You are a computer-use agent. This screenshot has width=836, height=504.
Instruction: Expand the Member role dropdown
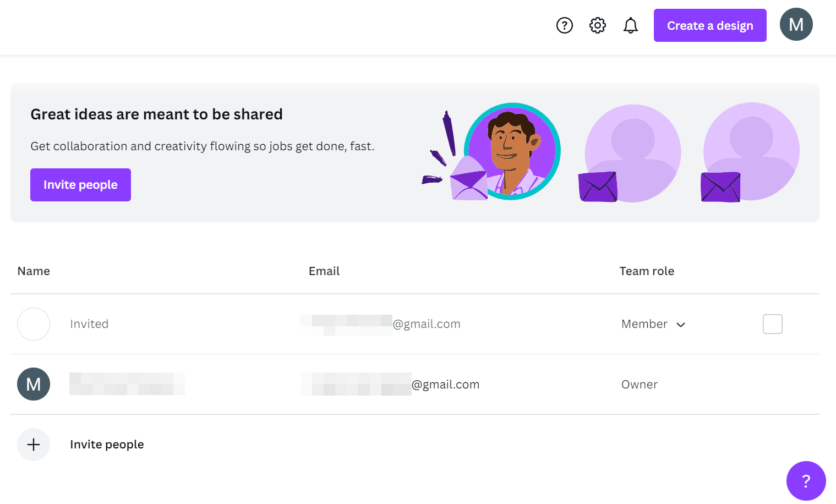(653, 324)
